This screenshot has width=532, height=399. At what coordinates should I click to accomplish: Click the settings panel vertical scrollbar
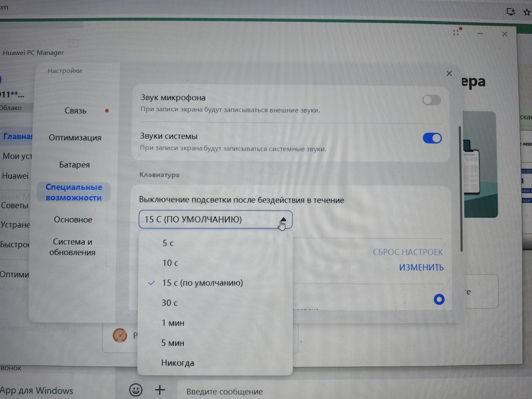(x=461, y=189)
